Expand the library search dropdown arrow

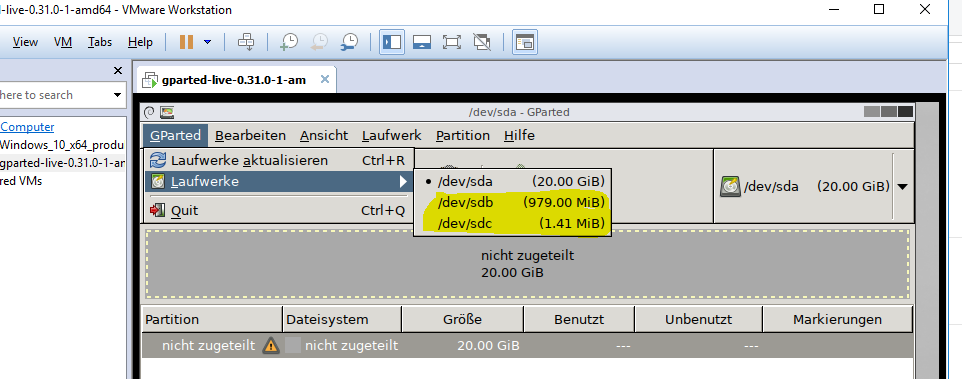tap(117, 95)
